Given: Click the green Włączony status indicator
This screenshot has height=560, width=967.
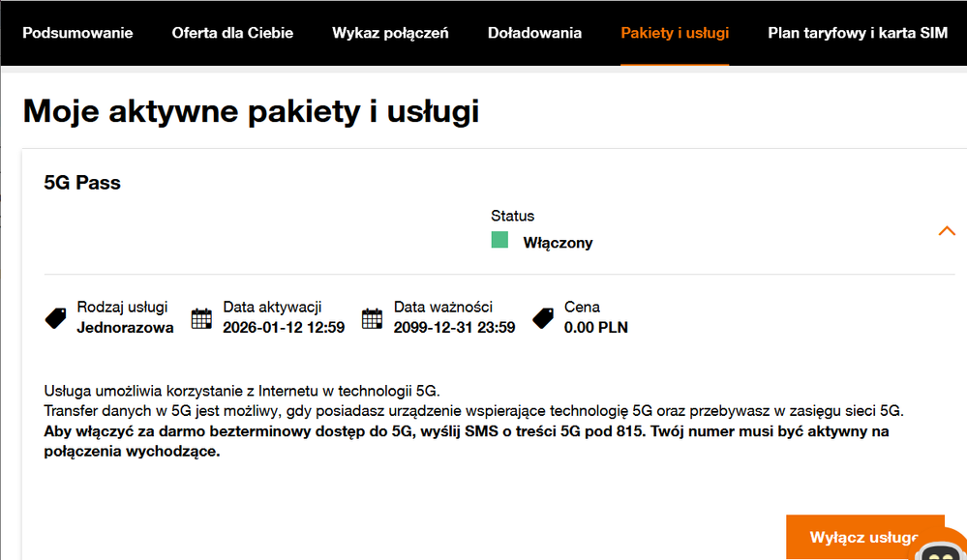Looking at the screenshot, I should tap(499, 240).
